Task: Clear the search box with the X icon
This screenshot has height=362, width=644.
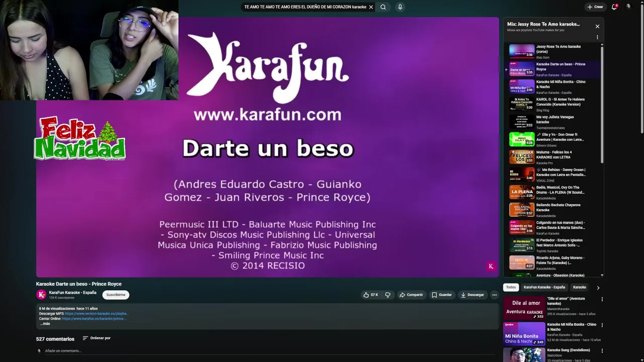Action: click(x=371, y=7)
